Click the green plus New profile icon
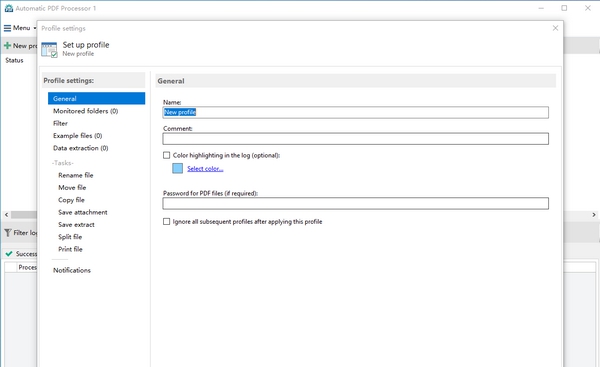 click(x=7, y=46)
